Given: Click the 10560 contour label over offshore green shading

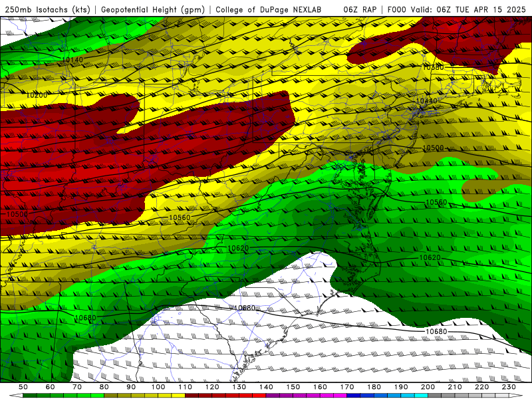Looking at the screenshot, I should [x=436, y=202].
